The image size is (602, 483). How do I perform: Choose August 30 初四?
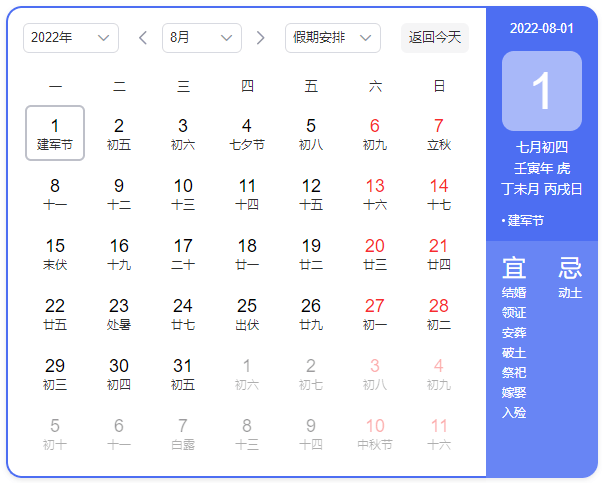[119, 373]
